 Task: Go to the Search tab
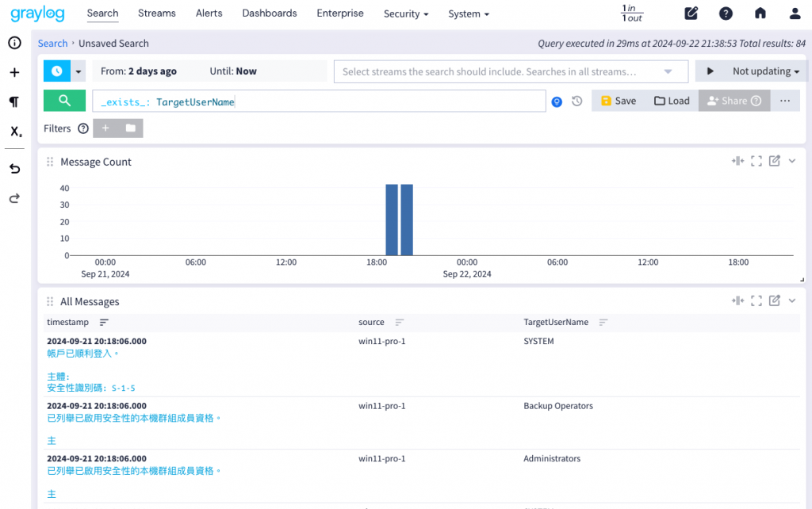(x=102, y=13)
